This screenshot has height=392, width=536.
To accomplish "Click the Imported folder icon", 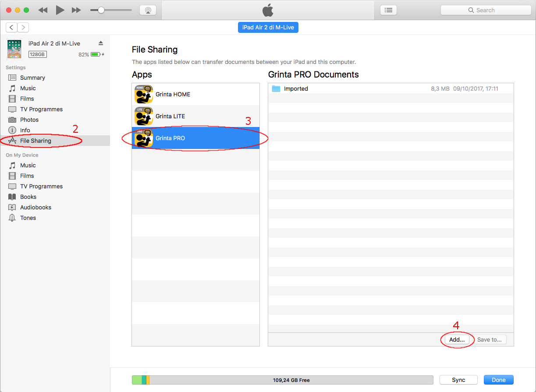I will 276,88.
